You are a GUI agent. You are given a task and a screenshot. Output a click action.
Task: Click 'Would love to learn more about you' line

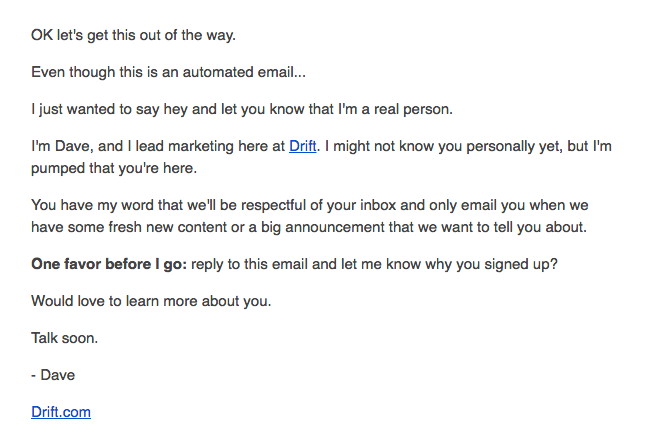pos(151,301)
